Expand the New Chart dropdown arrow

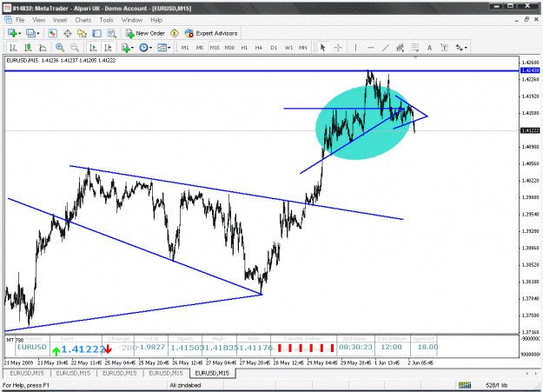tap(20, 34)
